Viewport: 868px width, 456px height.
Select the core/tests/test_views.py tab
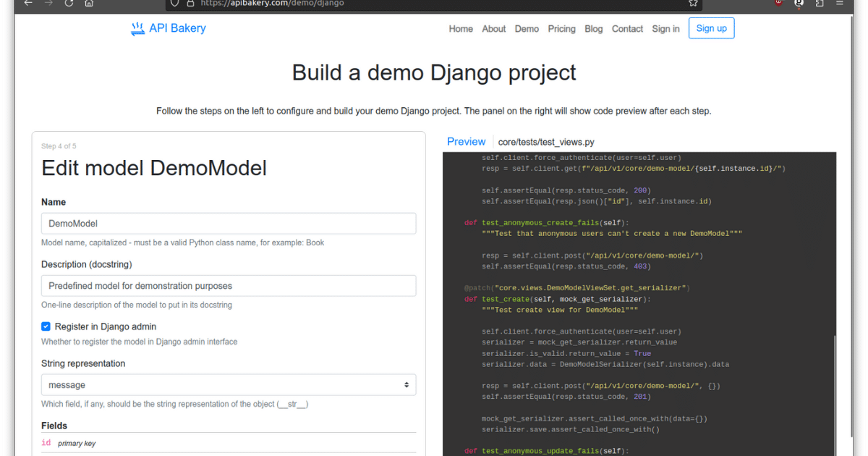point(546,142)
